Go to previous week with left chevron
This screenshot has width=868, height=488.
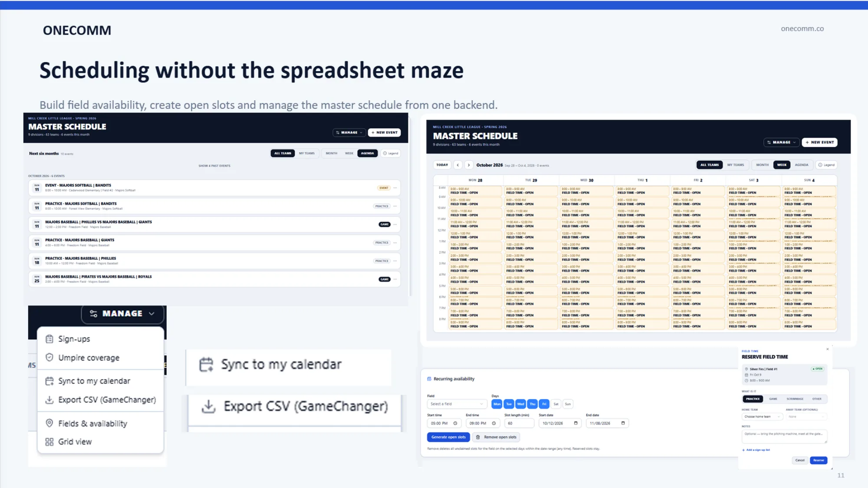(458, 165)
